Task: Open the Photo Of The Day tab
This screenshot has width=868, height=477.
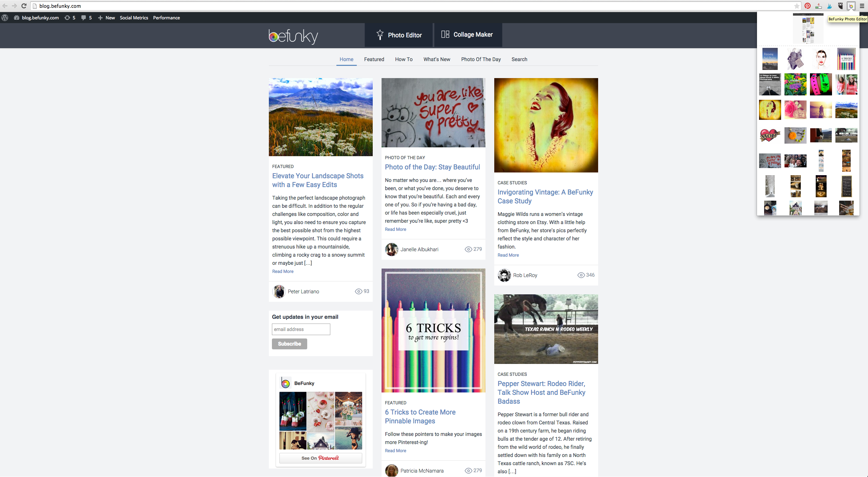Action: pos(481,59)
